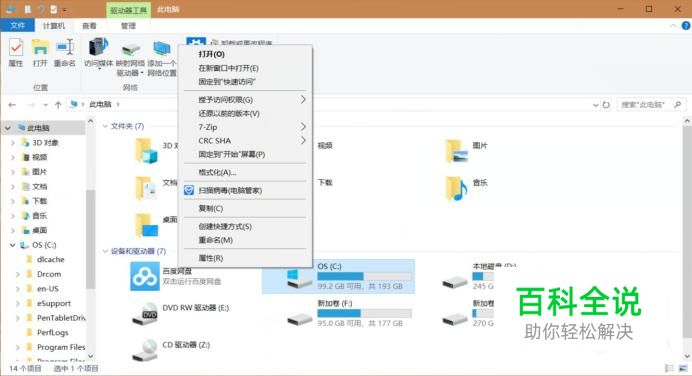Click the search magnifier icon
The width and height of the screenshot is (692, 376).
click(x=677, y=105)
